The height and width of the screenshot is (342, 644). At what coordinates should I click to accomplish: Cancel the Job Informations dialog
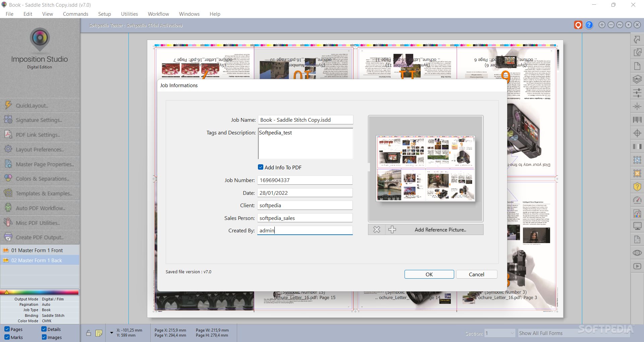pos(476,274)
